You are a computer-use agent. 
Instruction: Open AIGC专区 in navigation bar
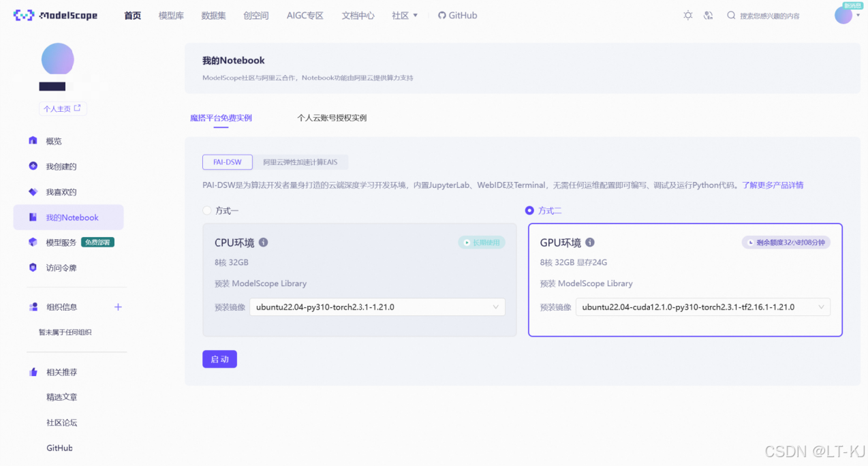[305, 15]
